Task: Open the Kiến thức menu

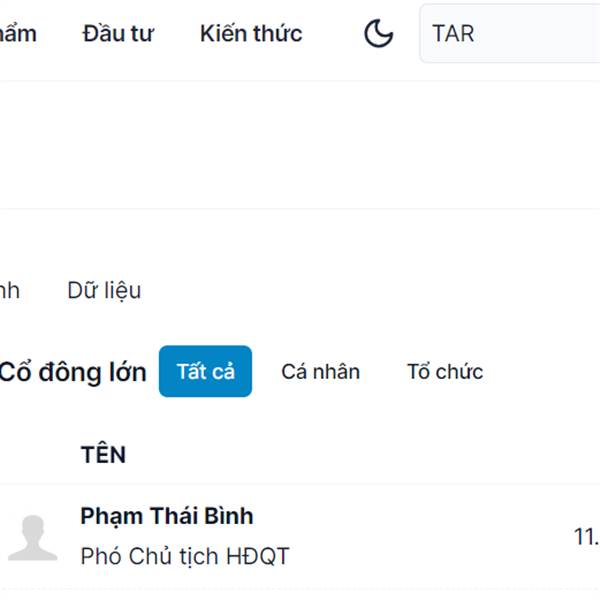Action: coord(251,33)
